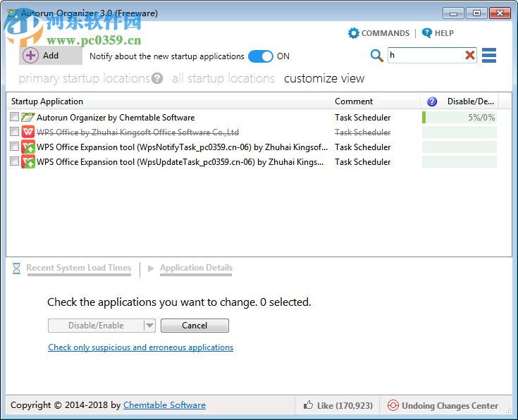Open the Application Details tab

[x=196, y=268]
